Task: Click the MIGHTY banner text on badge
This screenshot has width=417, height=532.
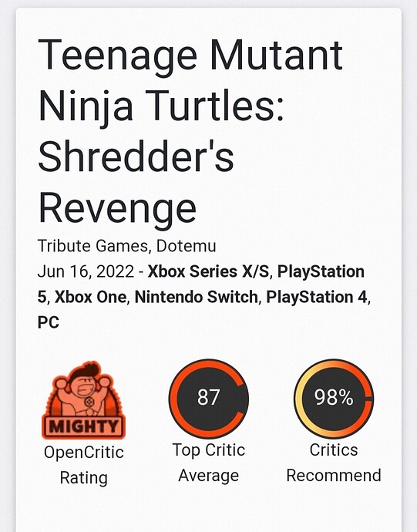Action: click(x=83, y=426)
